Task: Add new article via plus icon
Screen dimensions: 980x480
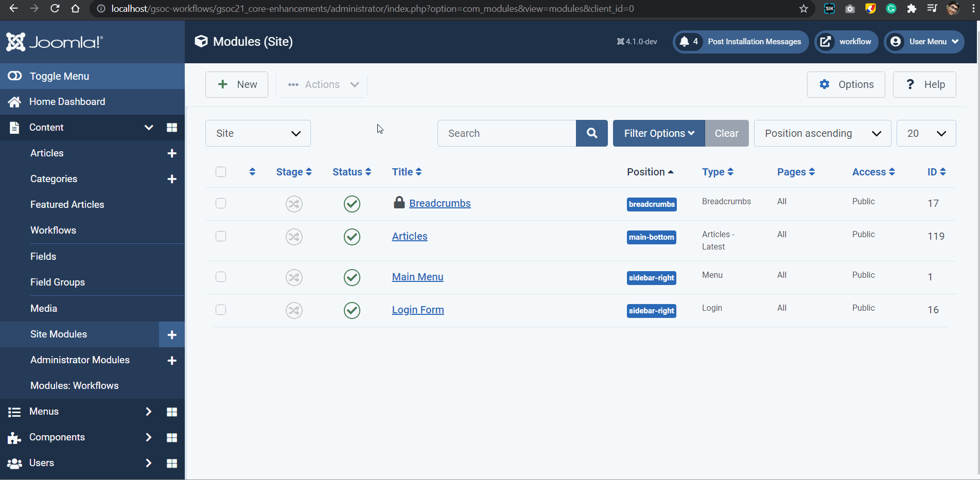Action: (172, 153)
